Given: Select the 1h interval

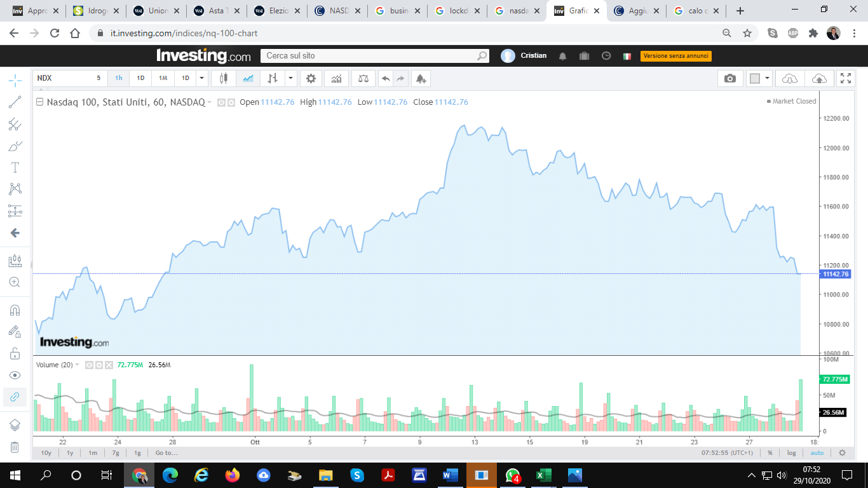Looking at the screenshot, I should pos(119,78).
